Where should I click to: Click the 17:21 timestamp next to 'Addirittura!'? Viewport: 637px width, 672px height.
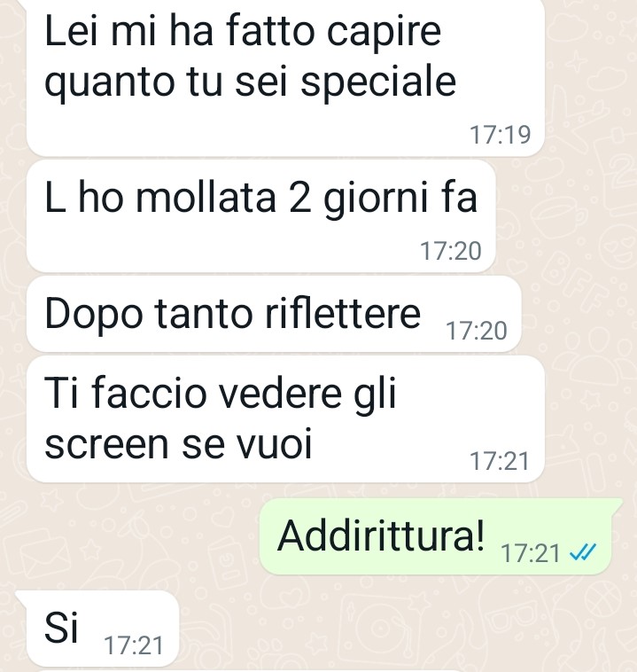pyautogui.click(x=531, y=553)
